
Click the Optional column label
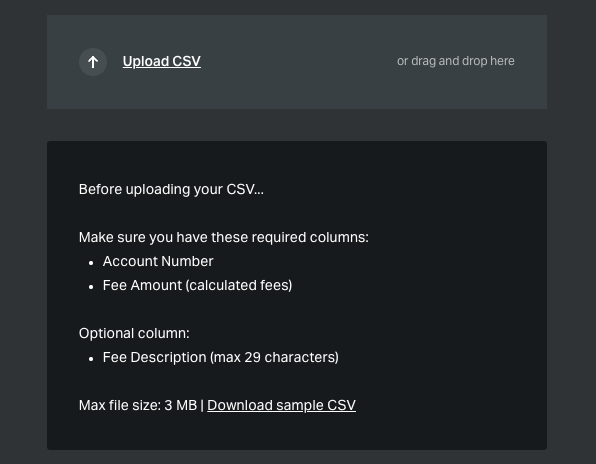(x=134, y=333)
